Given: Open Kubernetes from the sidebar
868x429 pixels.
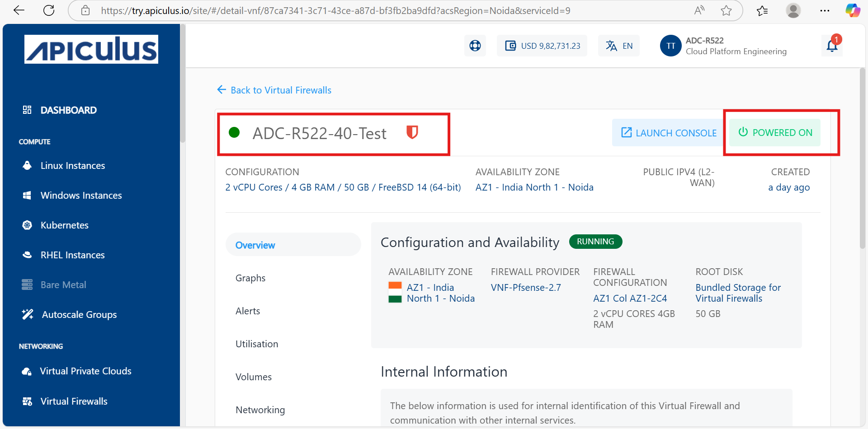Looking at the screenshot, I should point(64,225).
